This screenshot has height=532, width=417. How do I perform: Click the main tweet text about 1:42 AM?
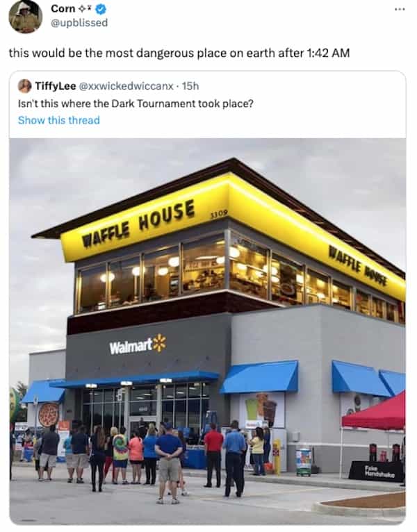[179, 53]
